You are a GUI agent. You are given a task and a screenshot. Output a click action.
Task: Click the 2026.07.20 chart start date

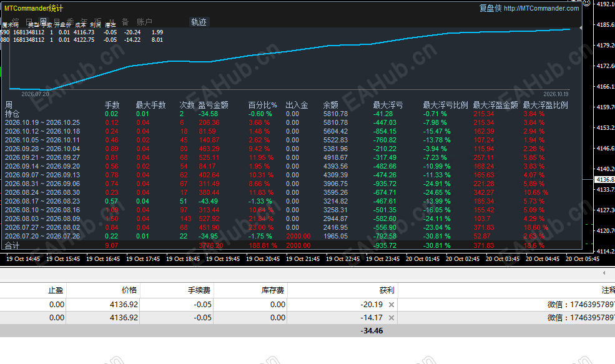(36, 94)
